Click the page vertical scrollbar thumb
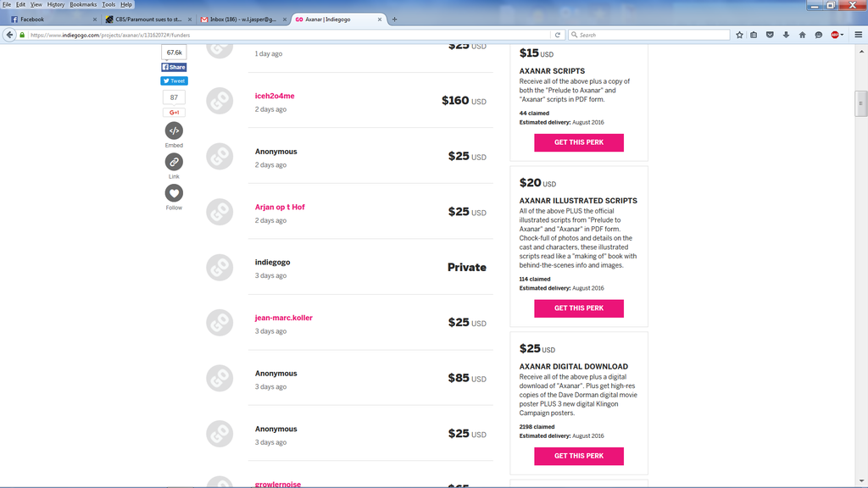The width and height of the screenshot is (868, 488). click(x=861, y=103)
